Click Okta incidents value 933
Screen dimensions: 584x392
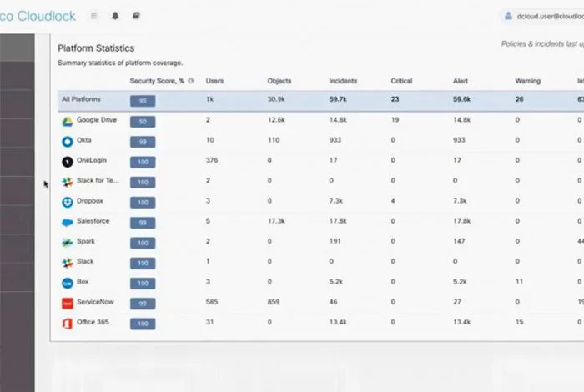tap(335, 140)
